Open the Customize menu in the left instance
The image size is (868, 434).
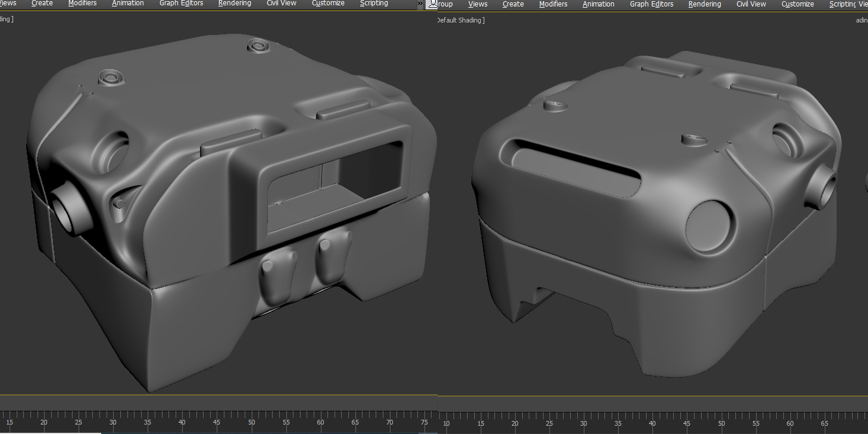328,4
